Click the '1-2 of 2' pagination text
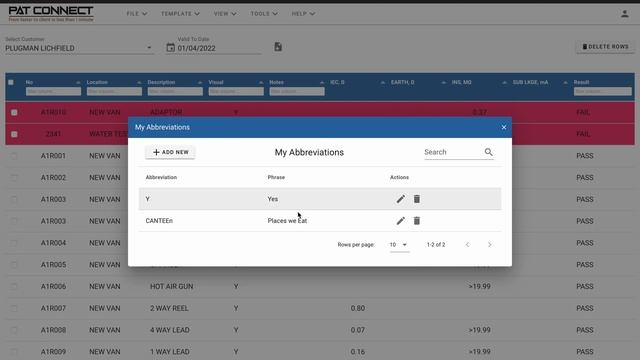The image size is (640, 360). 436,244
